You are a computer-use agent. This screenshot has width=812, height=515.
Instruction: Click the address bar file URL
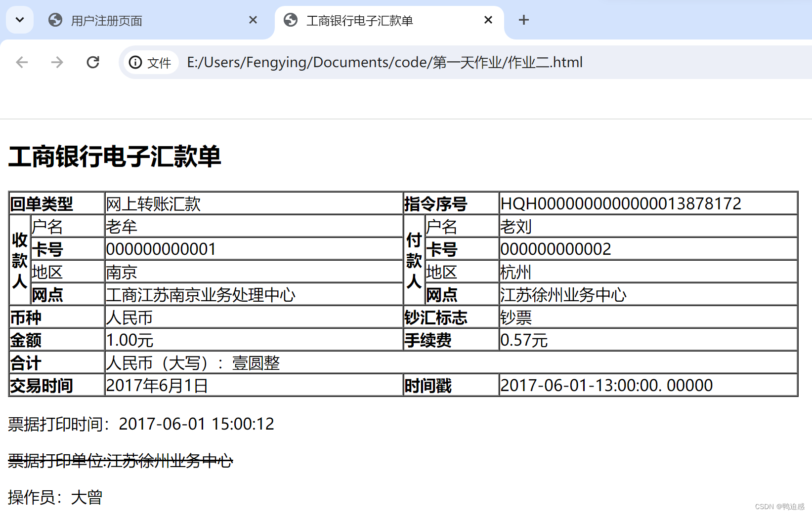tap(385, 62)
